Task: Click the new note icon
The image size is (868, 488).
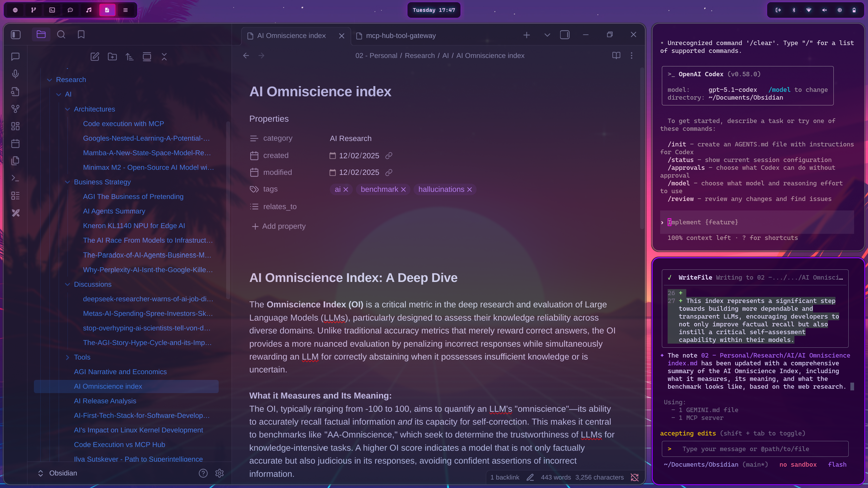Action: click(x=95, y=57)
